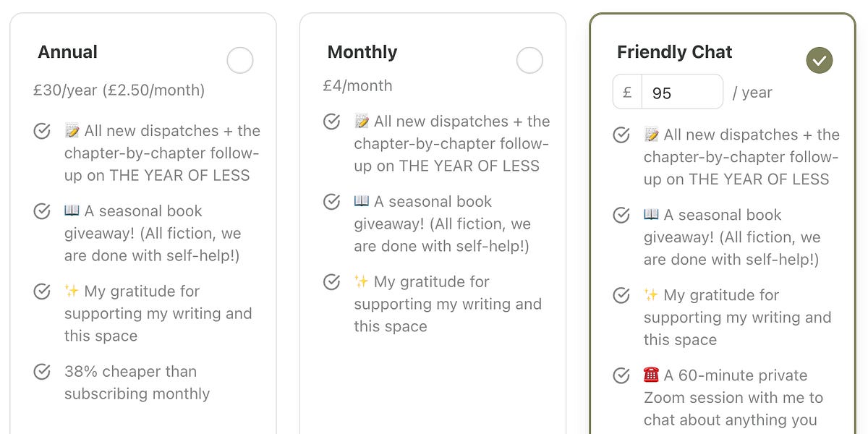Click the Friendly Chat price input field
Viewport: 868px width, 434px height.
(681, 93)
